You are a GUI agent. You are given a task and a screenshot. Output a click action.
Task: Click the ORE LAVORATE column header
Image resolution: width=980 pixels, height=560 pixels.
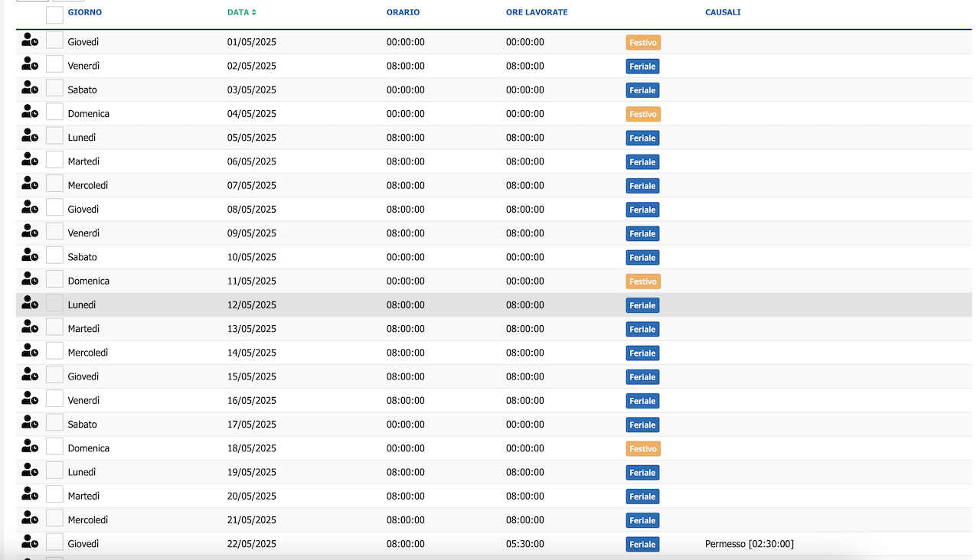click(x=537, y=12)
